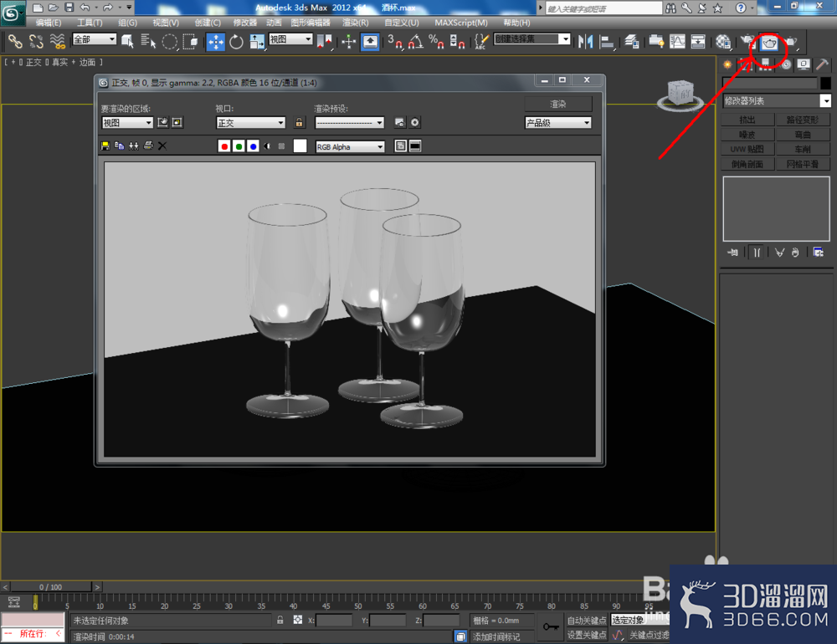Activate Select and Scale tool
Image resolution: width=837 pixels, height=644 pixels.
coord(257,41)
